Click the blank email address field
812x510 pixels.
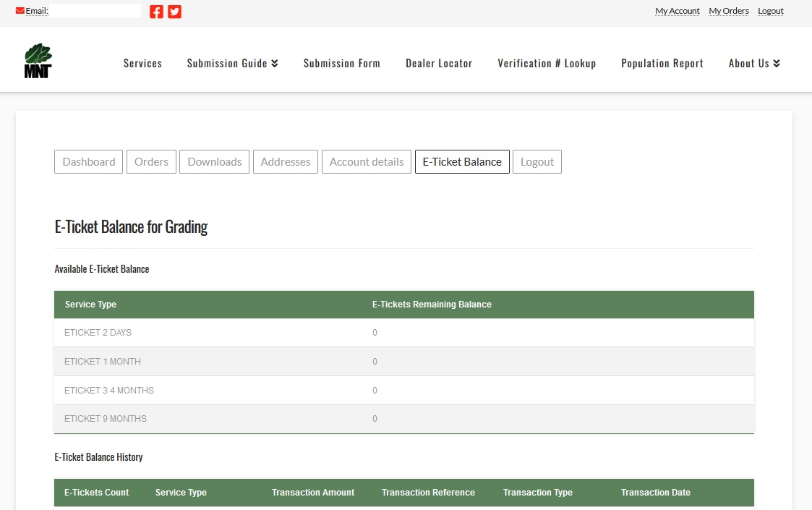click(95, 10)
